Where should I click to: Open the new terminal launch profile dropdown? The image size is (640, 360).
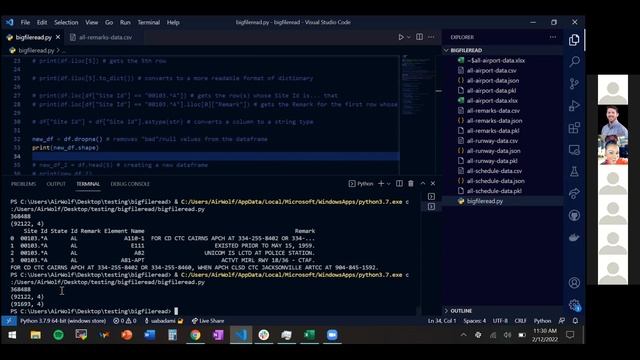click(388, 184)
